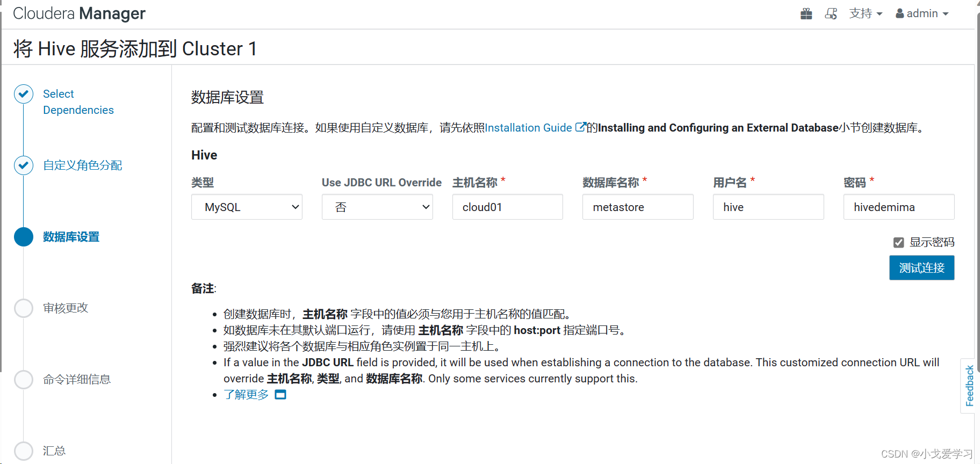The height and width of the screenshot is (464, 980).
Task: Open the Feedback side tab
Action: pos(969,386)
